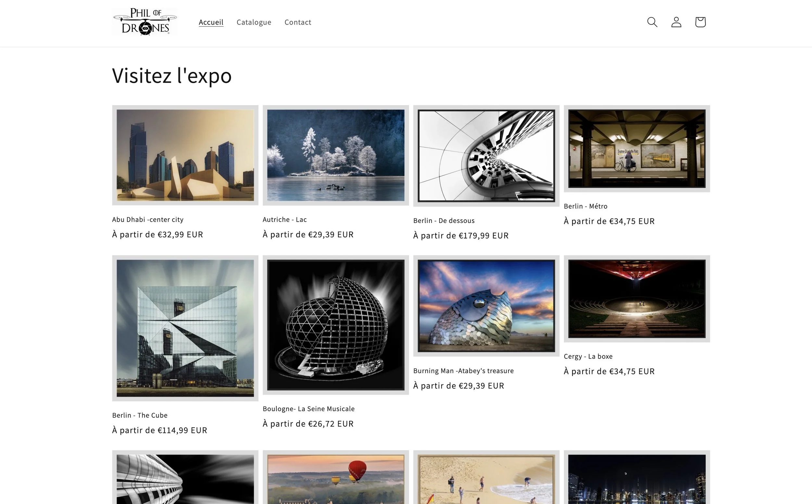Click the account login icon
The width and height of the screenshot is (812, 504).
(x=676, y=22)
